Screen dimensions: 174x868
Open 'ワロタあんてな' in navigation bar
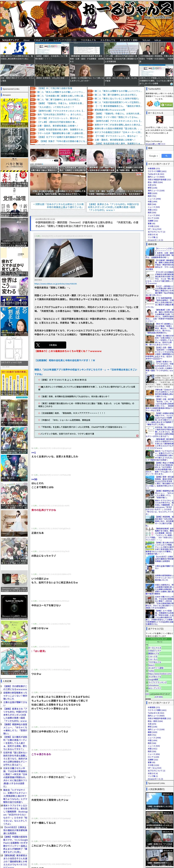pos(88,40)
